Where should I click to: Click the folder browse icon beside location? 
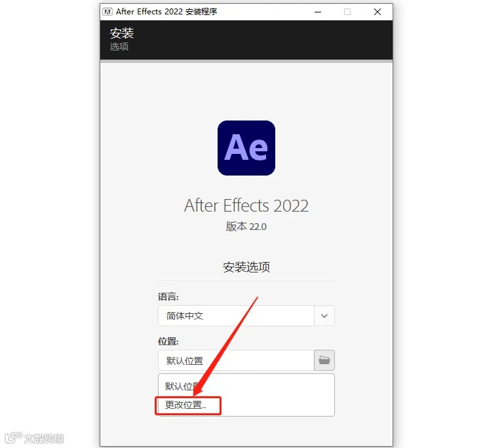tap(324, 360)
